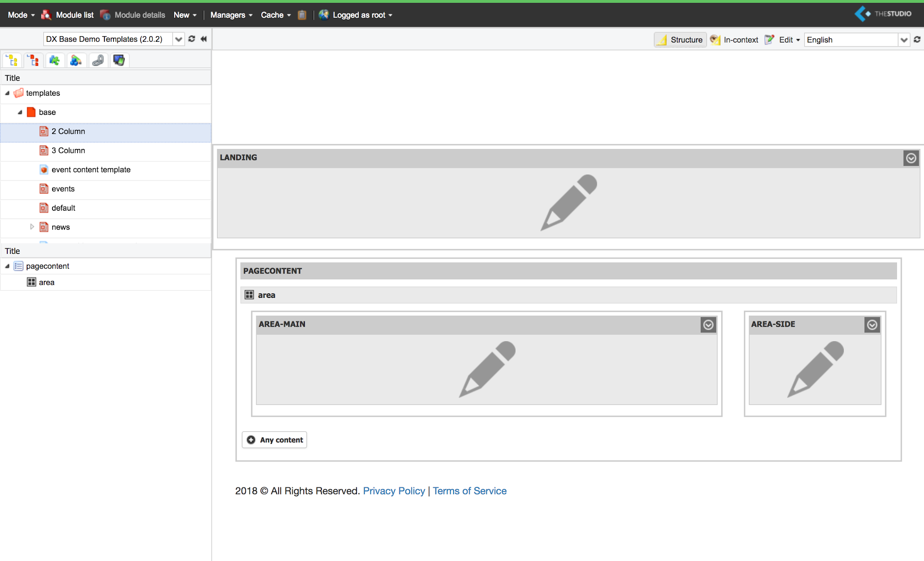Screen dimensions: 924x561
Task: Click the device channel preview icon
Action: click(119, 60)
